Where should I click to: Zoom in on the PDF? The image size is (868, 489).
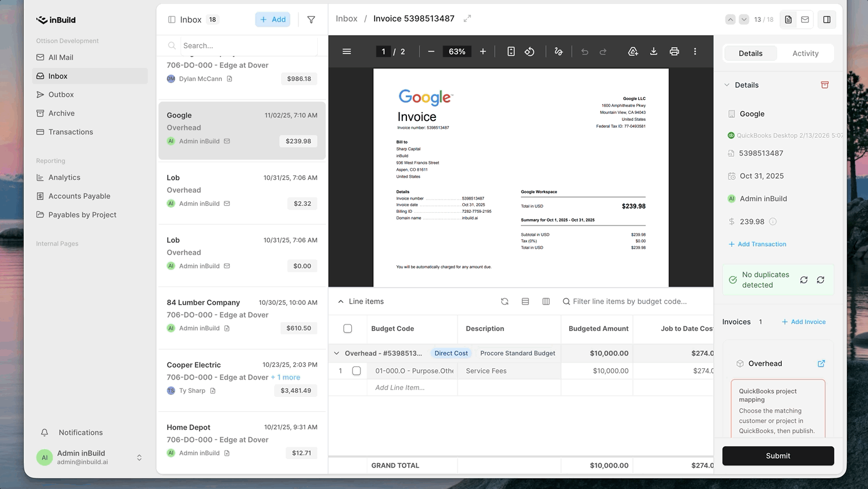point(483,51)
